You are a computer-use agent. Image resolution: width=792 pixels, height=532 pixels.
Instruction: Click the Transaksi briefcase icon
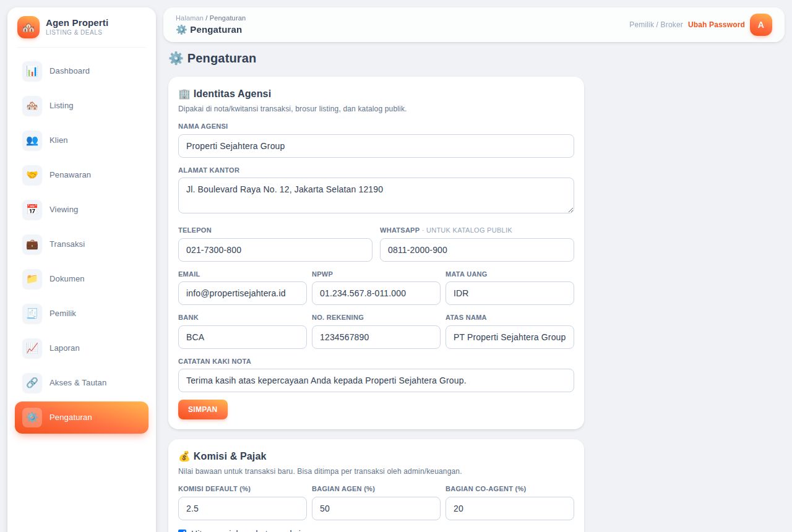tap(32, 244)
